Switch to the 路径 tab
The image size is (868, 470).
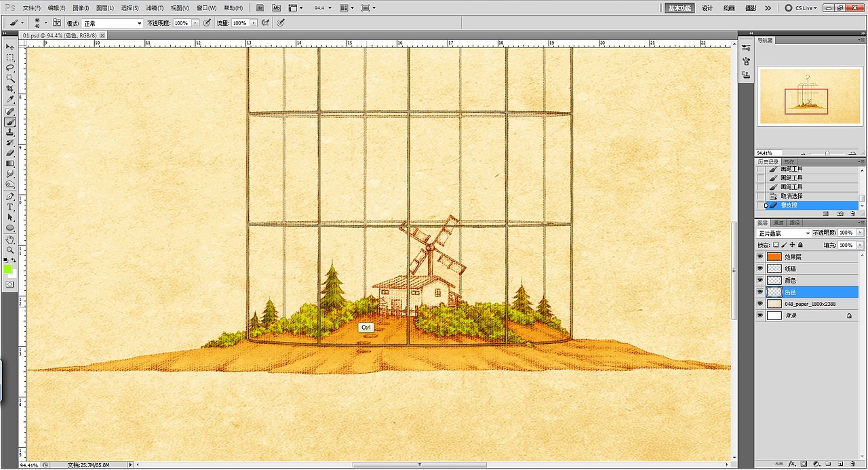coord(795,222)
